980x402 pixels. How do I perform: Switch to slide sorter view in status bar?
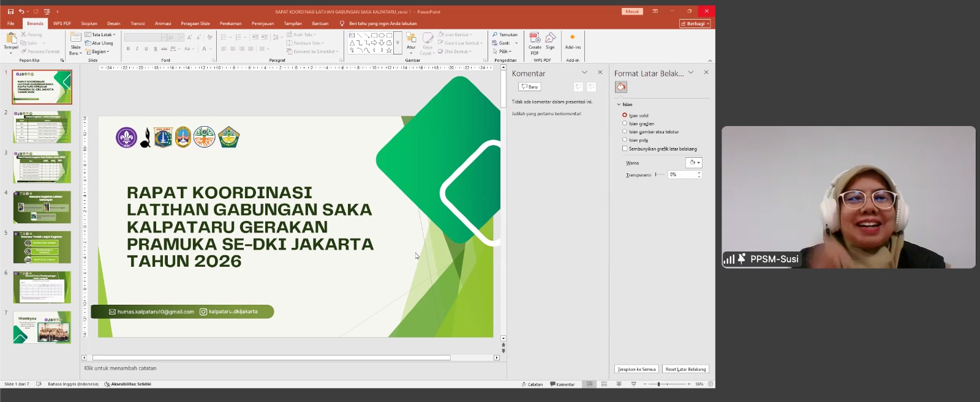coord(604,384)
